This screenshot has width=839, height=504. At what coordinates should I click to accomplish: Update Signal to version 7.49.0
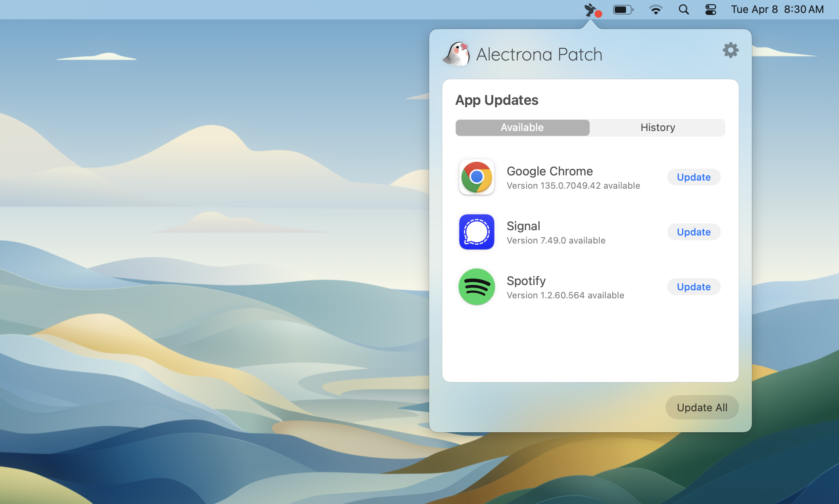click(x=693, y=232)
